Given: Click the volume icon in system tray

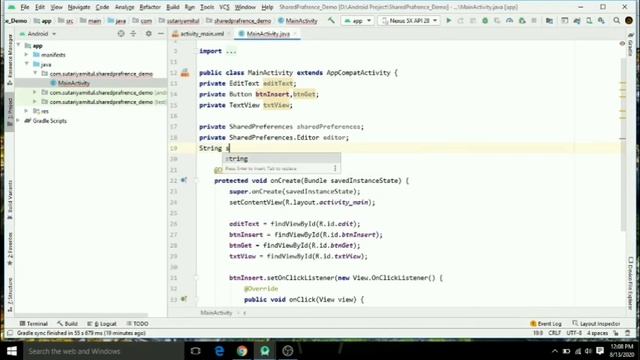Looking at the screenshot, I should click(x=588, y=351).
